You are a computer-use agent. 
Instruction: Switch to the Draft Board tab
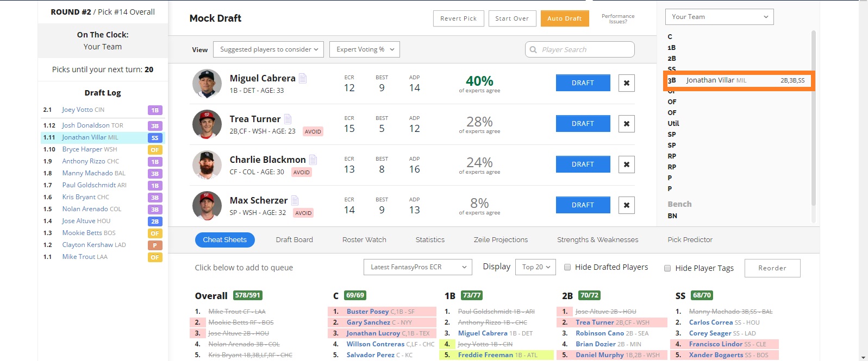pos(295,240)
